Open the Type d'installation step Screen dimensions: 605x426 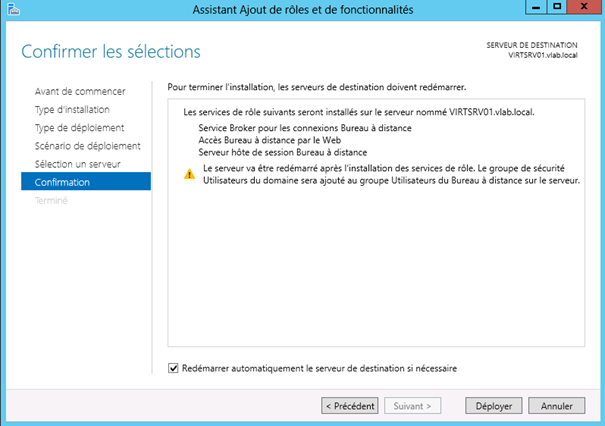72,109
